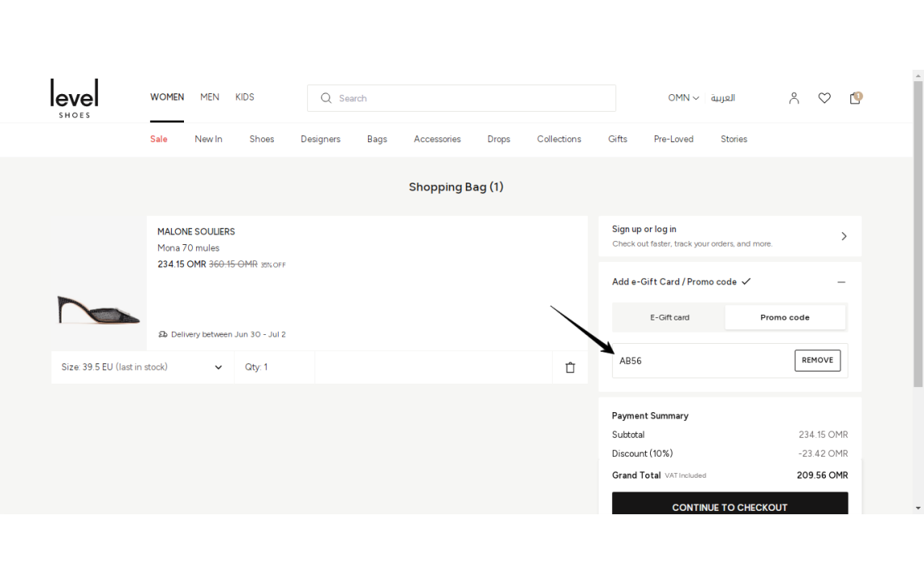924x584 pixels.
Task: Open the shopping bag icon
Action: click(855, 98)
